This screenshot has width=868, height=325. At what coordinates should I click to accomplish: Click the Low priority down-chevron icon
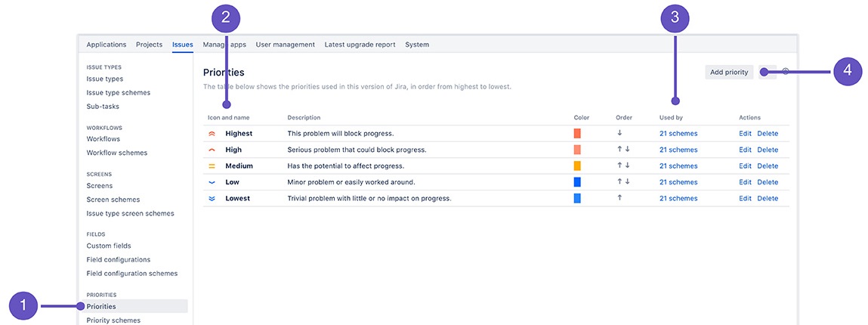(x=211, y=182)
